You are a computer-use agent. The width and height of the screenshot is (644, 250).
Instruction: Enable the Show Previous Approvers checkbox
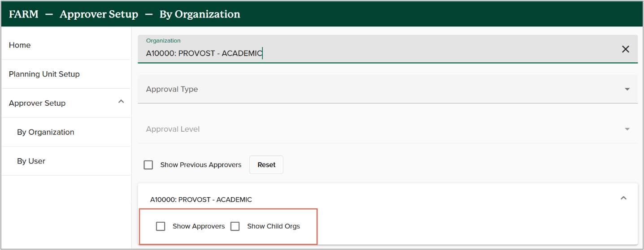148,165
